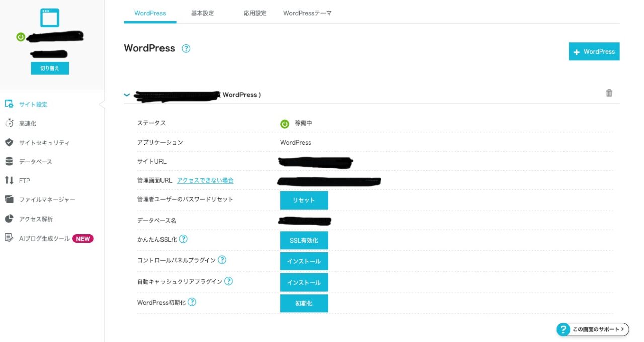The width and height of the screenshot is (644, 342).
Task: Click the shield icon for サイトセキュリティ
Action: pyautogui.click(x=9, y=143)
